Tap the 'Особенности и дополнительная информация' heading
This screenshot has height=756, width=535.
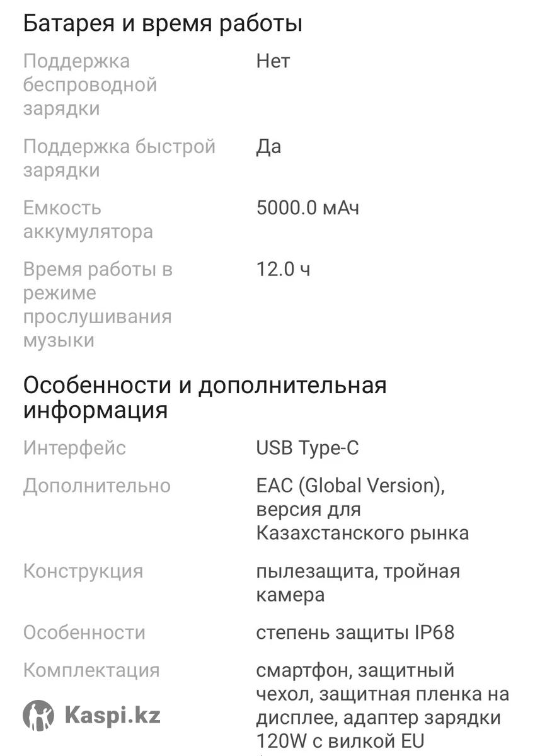(205, 397)
